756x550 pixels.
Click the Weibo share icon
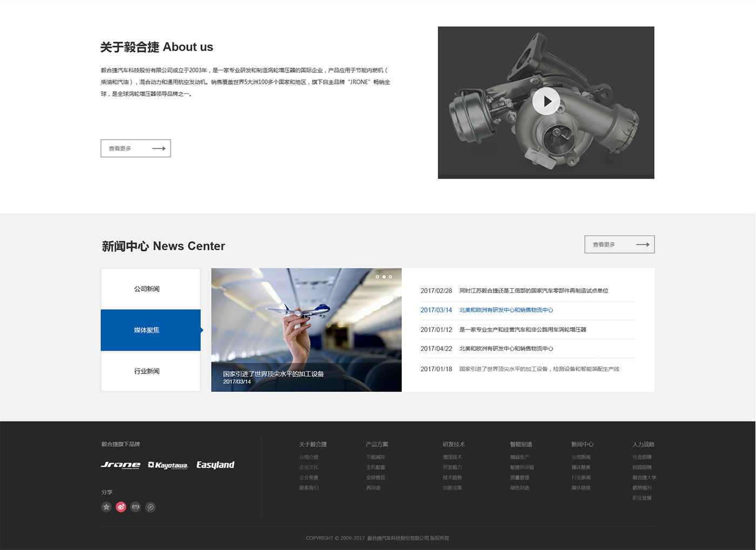click(121, 507)
